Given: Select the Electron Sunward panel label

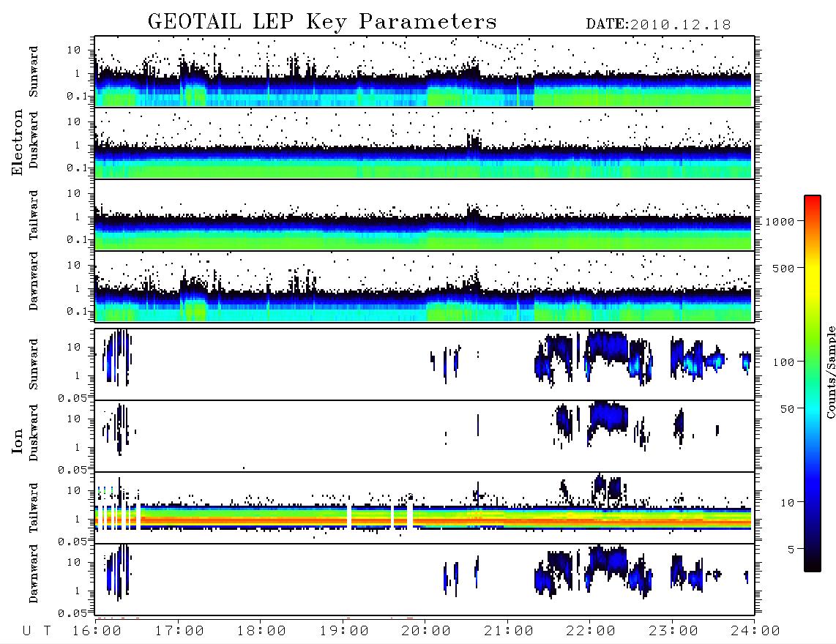Looking at the screenshot, I should (x=34, y=72).
